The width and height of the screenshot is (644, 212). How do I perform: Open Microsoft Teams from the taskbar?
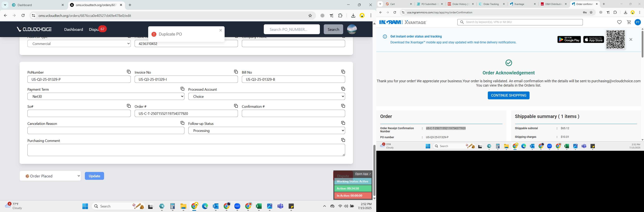[280, 206]
